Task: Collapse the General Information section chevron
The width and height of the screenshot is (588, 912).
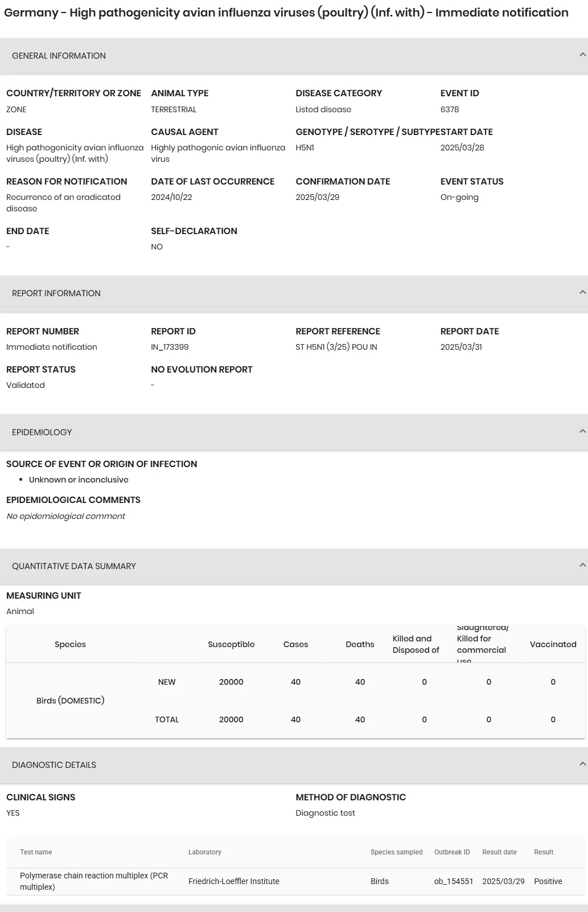Action: pyautogui.click(x=582, y=55)
